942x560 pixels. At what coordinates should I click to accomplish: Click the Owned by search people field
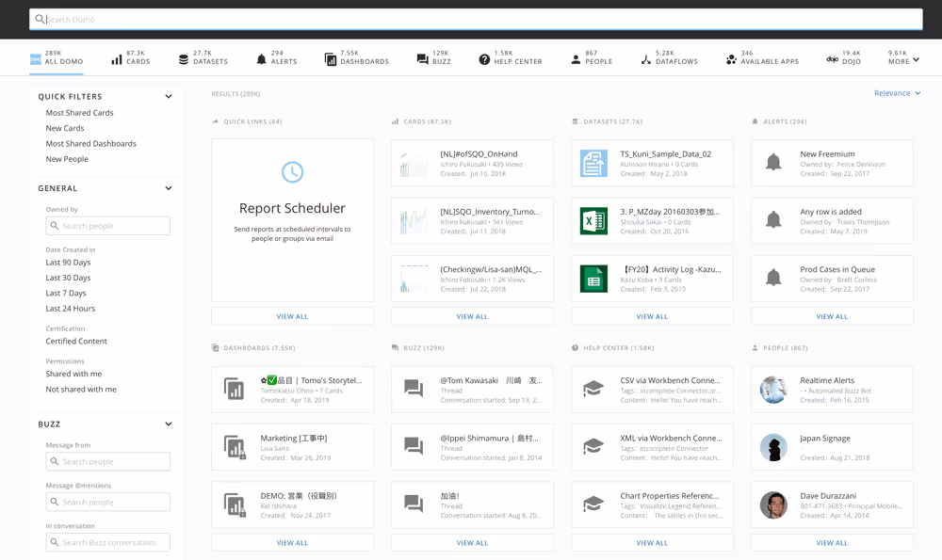pos(108,226)
